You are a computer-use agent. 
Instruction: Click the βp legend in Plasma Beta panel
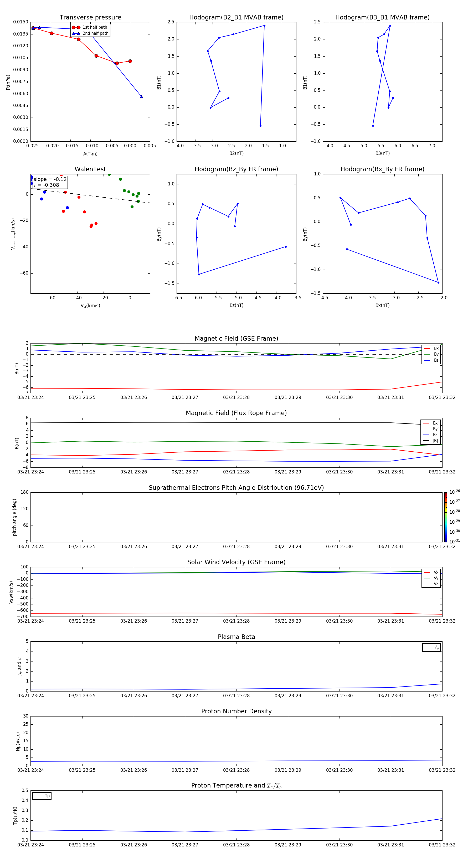click(x=431, y=647)
